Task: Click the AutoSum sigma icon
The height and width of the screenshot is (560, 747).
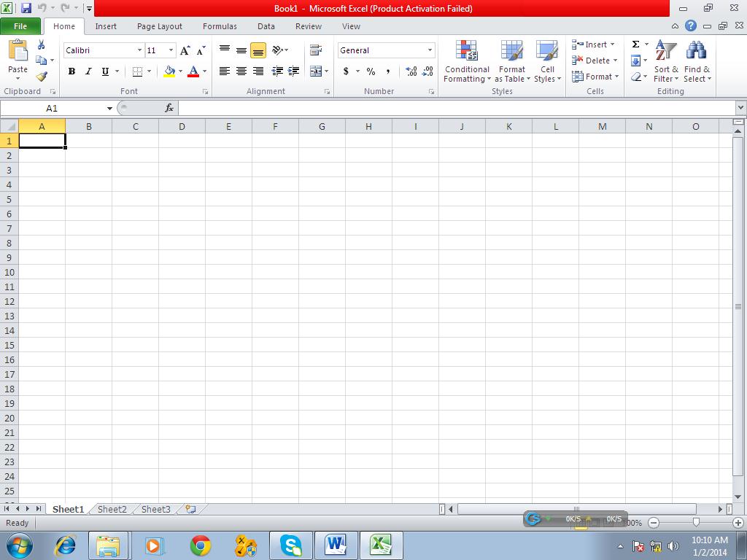Action: (635, 44)
